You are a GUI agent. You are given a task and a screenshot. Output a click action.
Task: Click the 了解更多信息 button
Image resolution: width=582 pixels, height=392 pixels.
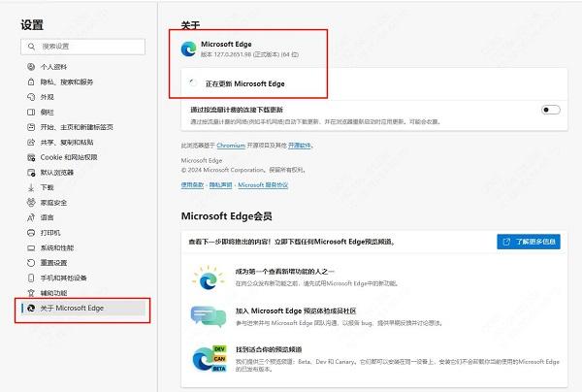tap(529, 242)
